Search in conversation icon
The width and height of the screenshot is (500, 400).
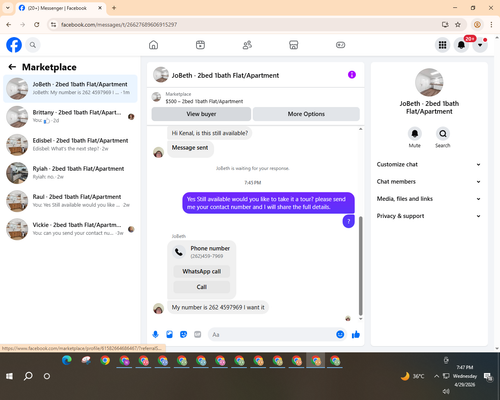[443, 134]
